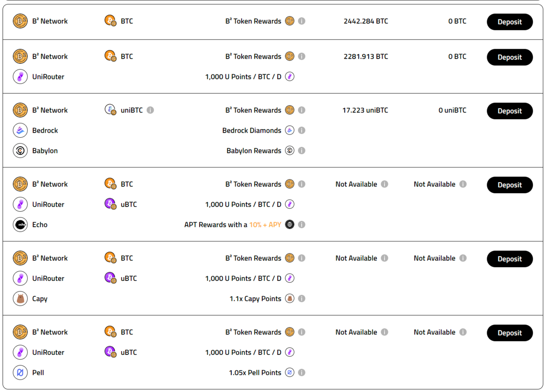Open info icon beside 1.1x Capy Points

[302, 298]
